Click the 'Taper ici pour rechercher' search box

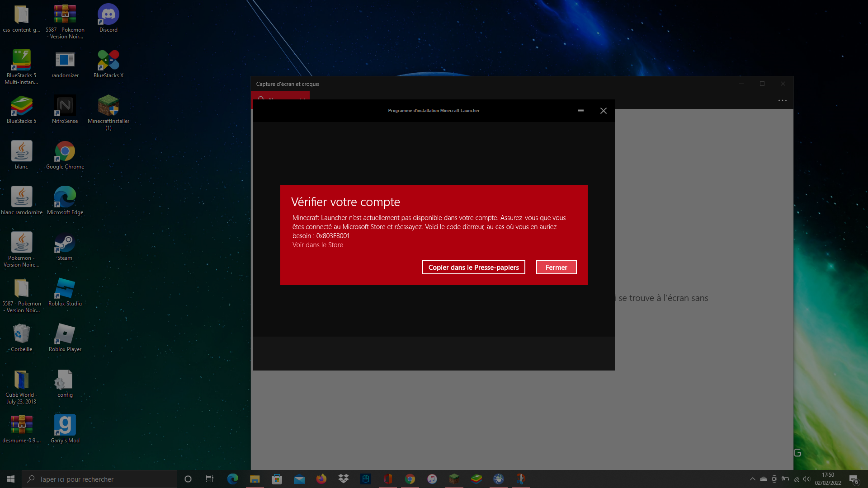(x=99, y=479)
